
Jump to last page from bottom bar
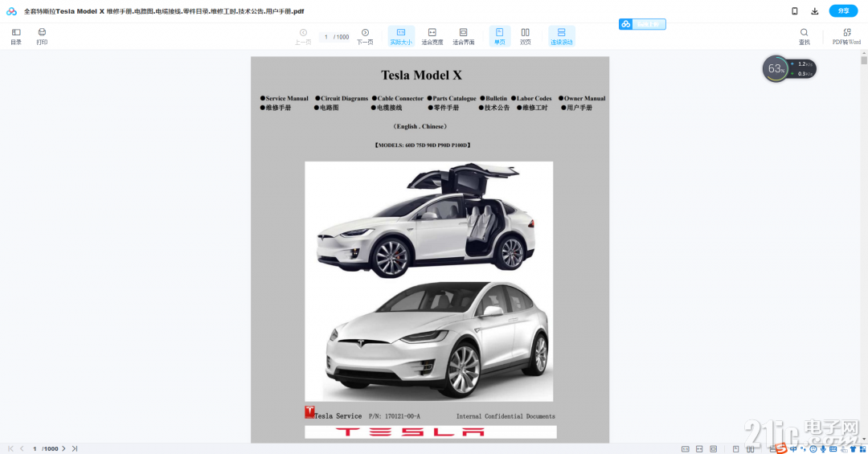coord(75,448)
